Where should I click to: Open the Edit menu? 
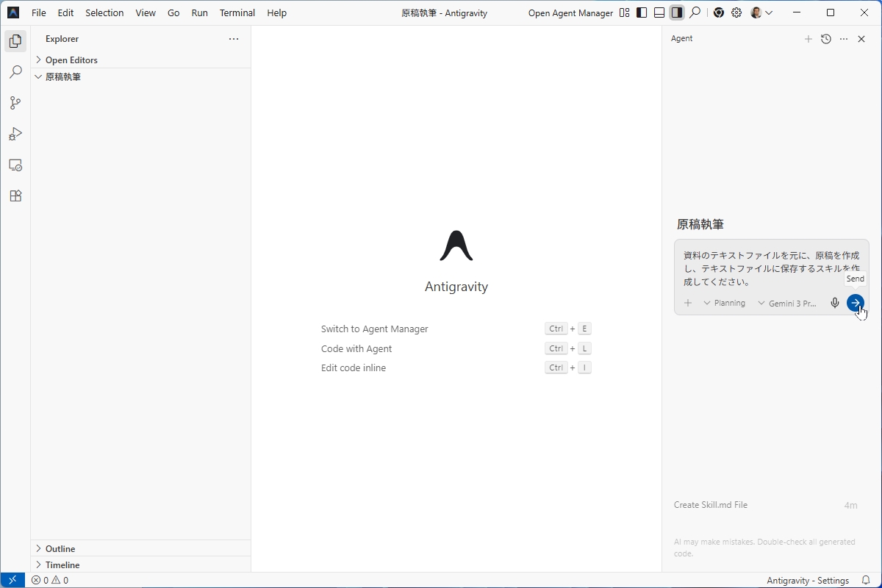tap(65, 12)
